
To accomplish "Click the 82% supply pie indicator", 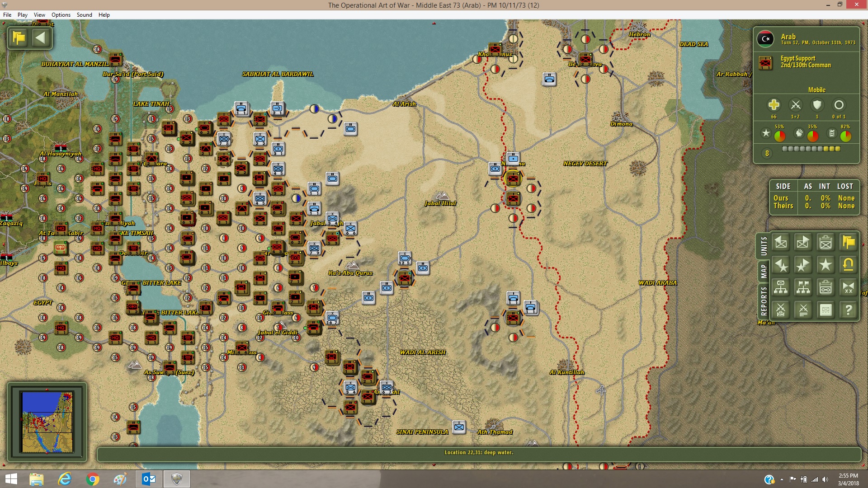I will click(x=845, y=136).
